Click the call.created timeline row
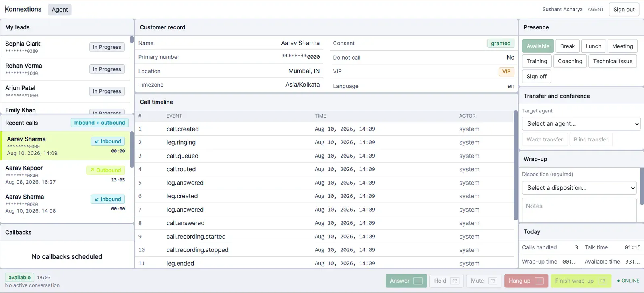The image size is (644, 293). (324, 129)
